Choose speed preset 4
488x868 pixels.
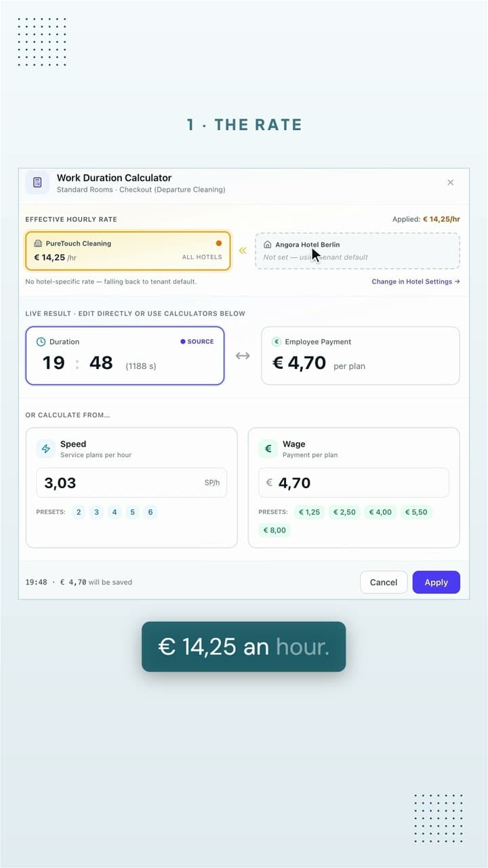[x=115, y=512]
